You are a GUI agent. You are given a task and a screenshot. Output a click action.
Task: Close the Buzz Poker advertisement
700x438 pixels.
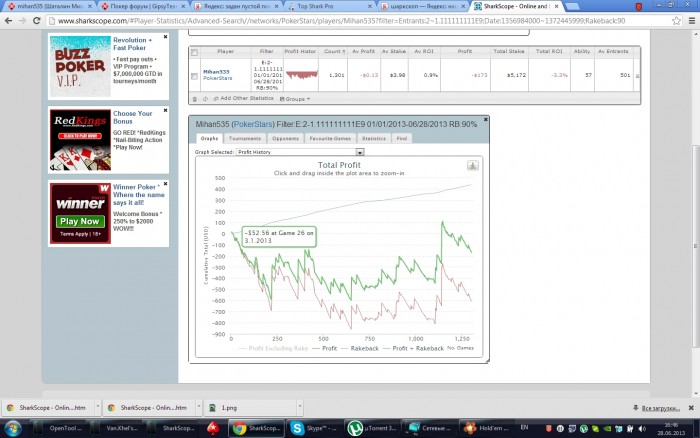point(165,37)
